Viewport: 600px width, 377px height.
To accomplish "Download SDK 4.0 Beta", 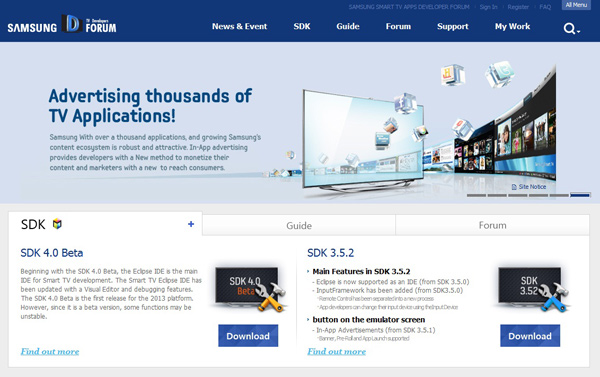I will [x=248, y=336].
